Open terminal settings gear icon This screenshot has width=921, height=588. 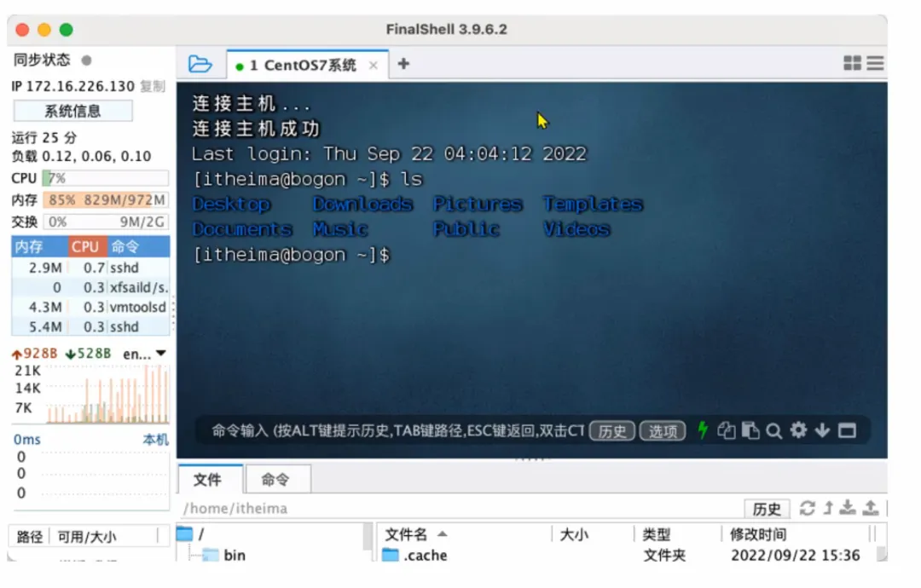[x=798, y=430]
